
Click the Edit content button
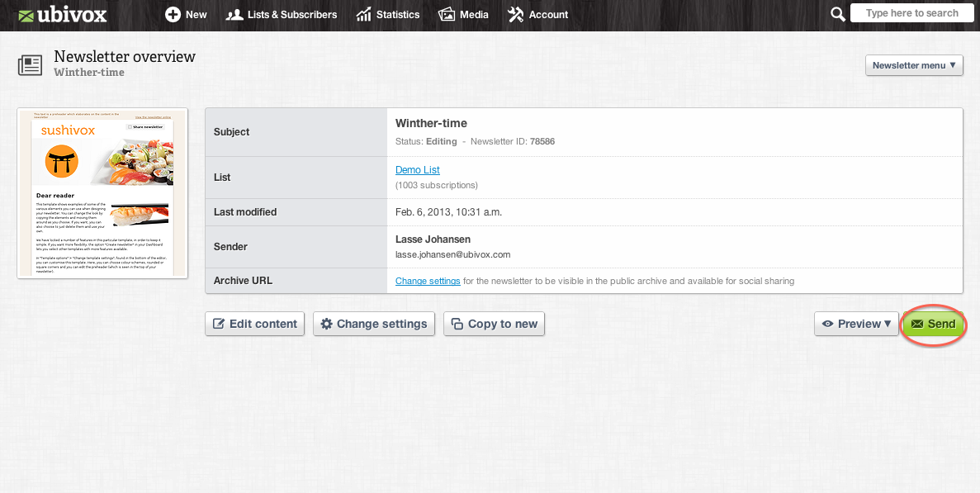[255, 324]
